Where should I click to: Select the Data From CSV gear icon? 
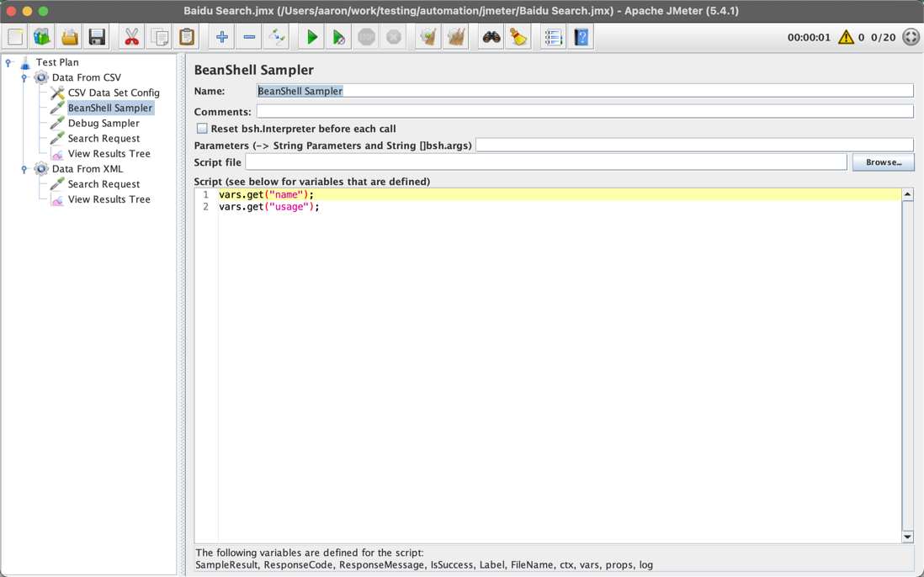[x=41, y=77]
